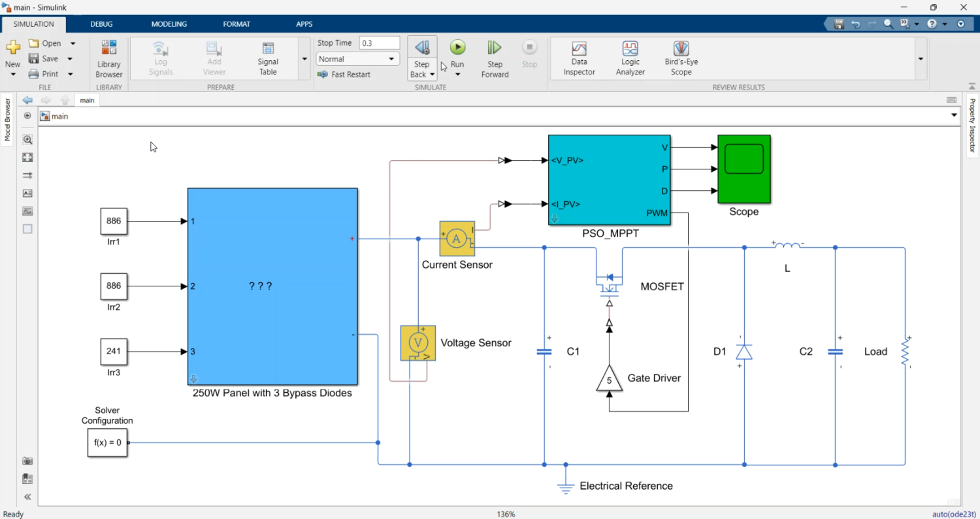The image size is (980, 519).
Task: Open the Data Inspector
Action: 579,58
